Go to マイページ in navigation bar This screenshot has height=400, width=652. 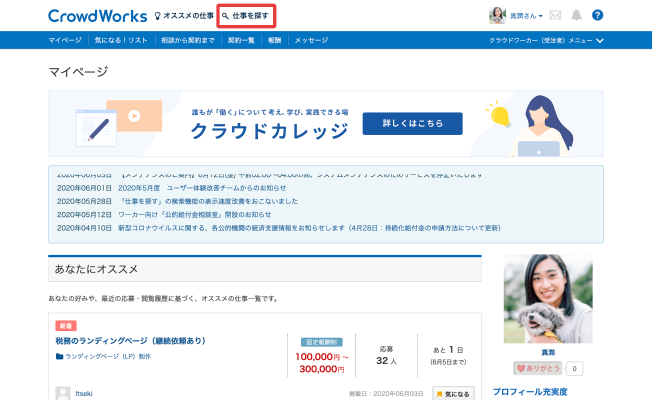65,41
